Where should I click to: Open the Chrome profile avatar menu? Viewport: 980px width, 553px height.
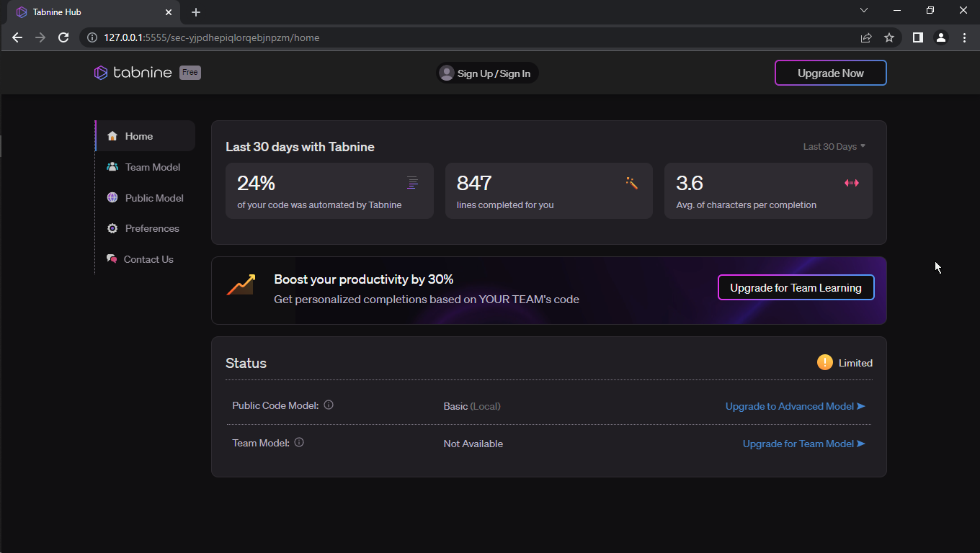941,37
